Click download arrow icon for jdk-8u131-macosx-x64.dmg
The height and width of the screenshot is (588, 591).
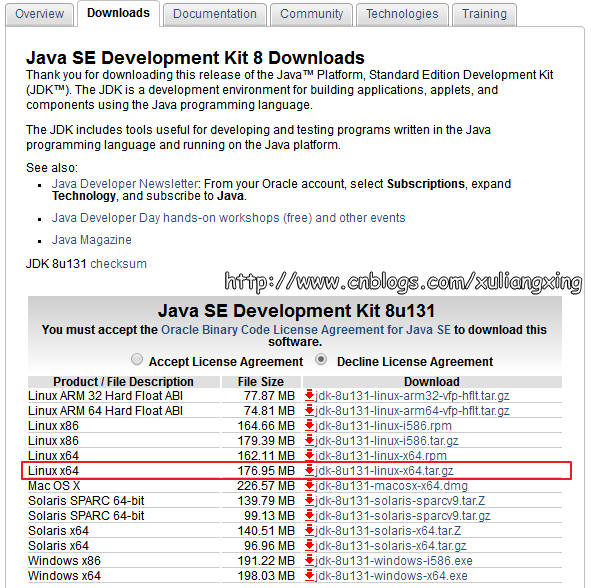309,485
